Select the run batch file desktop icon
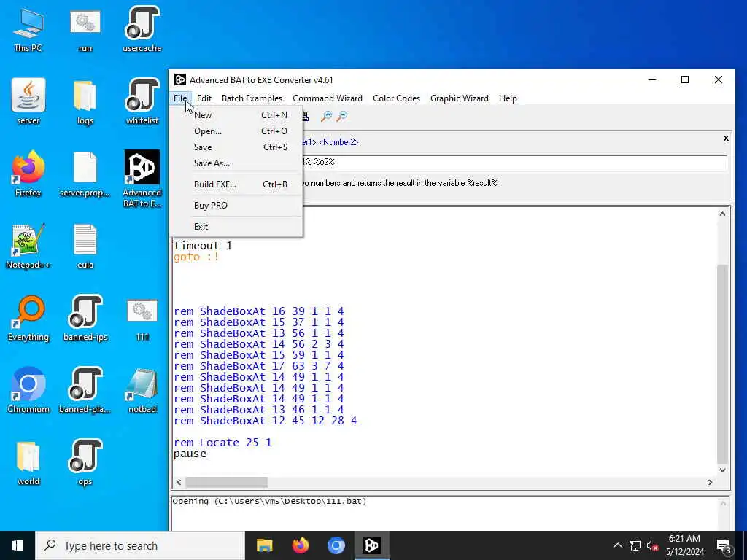The image size is (747, 560). click(85, 30)
